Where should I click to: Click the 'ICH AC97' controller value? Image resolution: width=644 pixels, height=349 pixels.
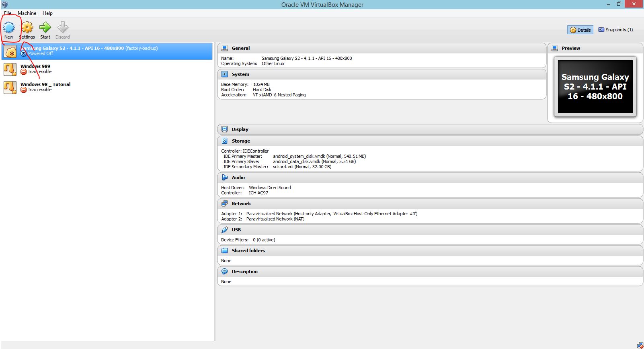[258, 193]
